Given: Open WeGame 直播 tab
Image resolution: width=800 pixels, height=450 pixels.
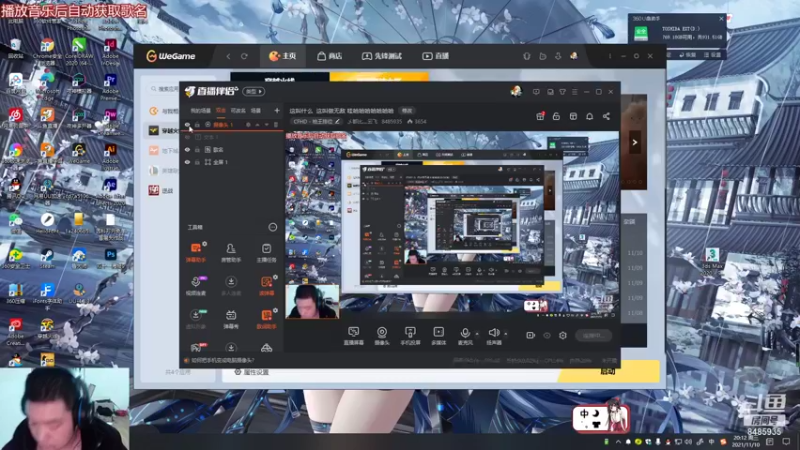Looking at the screenshot, I should coord(435,56).
